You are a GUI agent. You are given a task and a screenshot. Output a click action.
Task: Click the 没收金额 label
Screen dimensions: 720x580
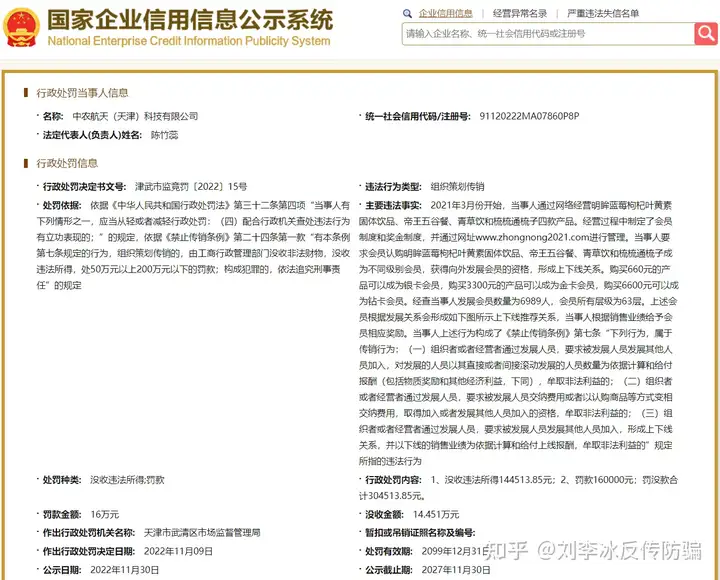(x=384, y=514)
